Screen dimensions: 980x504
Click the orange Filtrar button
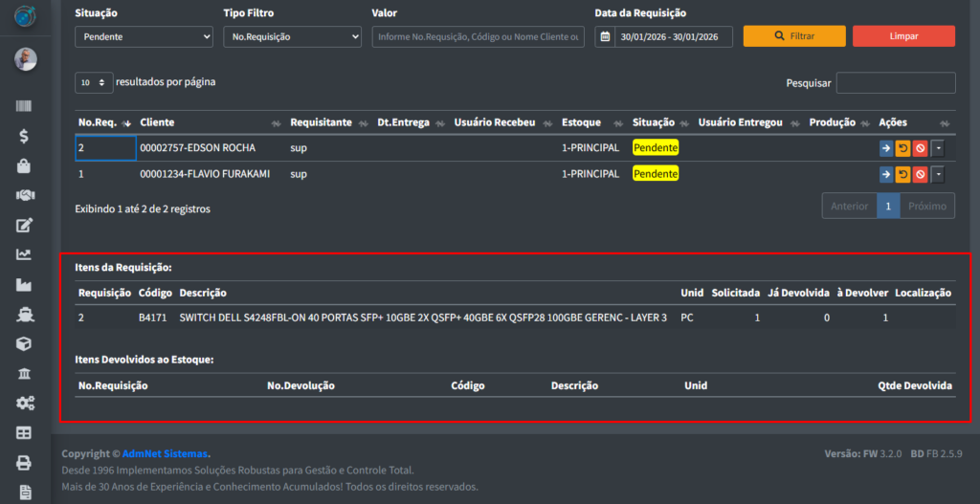(x=794, y=36)
